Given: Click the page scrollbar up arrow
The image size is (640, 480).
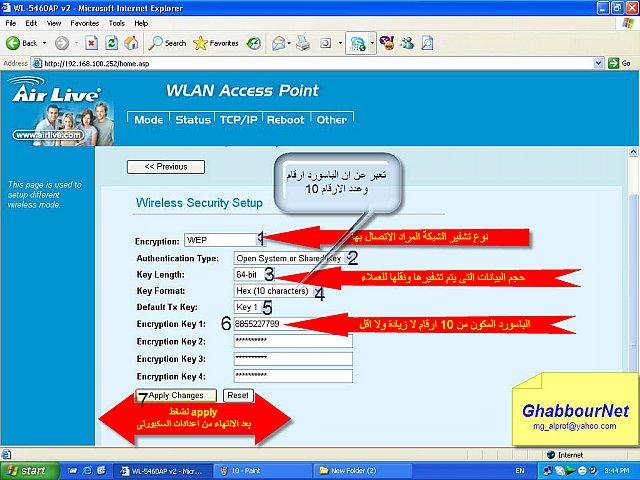Looking at the screenshot, I should [633, 152].
